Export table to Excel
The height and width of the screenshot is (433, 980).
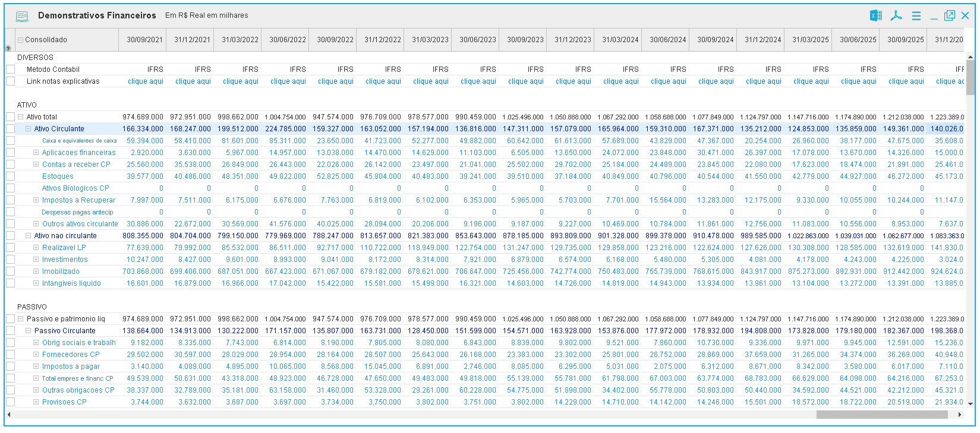(x=875, y=15)
